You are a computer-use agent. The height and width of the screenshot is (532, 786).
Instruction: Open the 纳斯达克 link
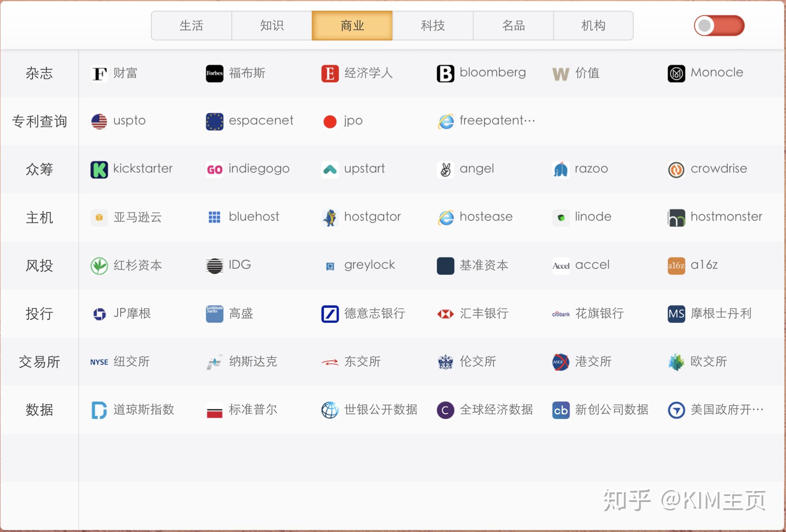click(253, 361)
